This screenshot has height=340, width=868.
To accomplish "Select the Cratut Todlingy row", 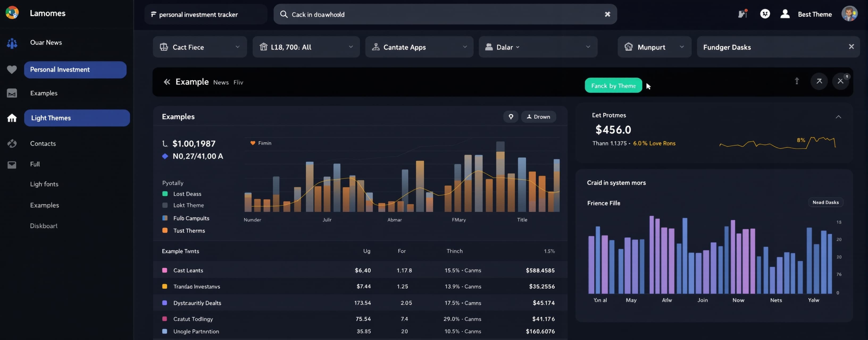I will [360, 318].
